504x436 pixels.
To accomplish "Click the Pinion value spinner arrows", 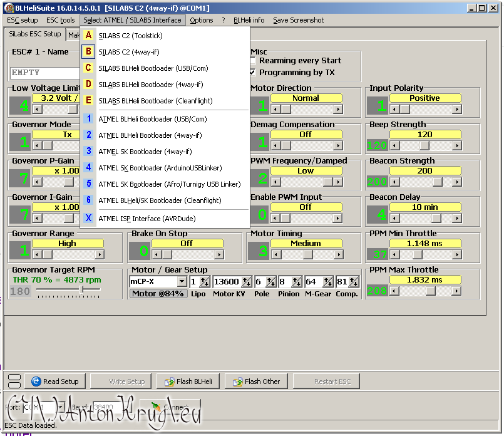I will 297,282.
